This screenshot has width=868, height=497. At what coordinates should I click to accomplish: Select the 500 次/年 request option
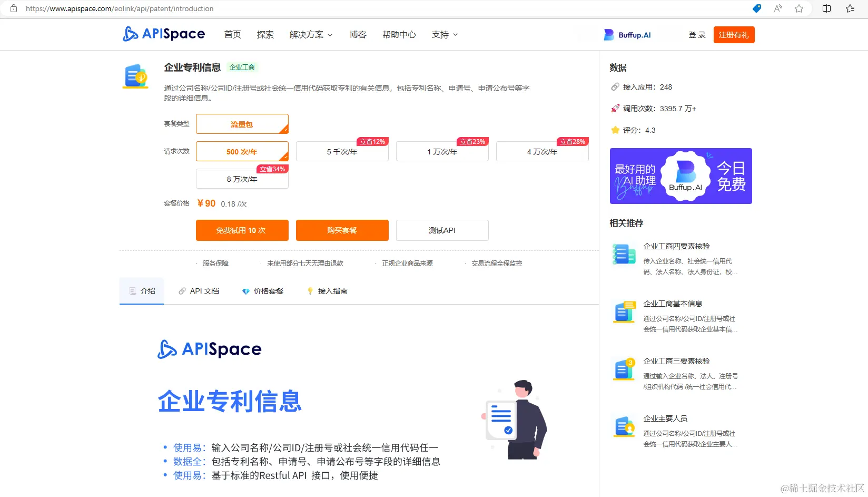242,151
